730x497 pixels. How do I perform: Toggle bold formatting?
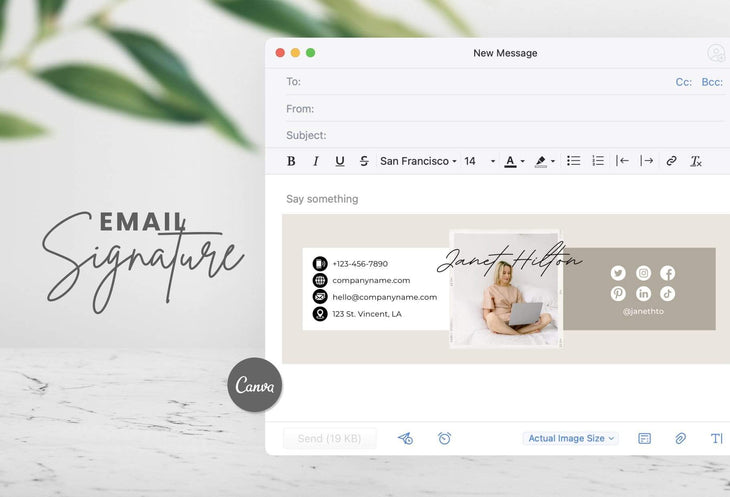[291, 161]
